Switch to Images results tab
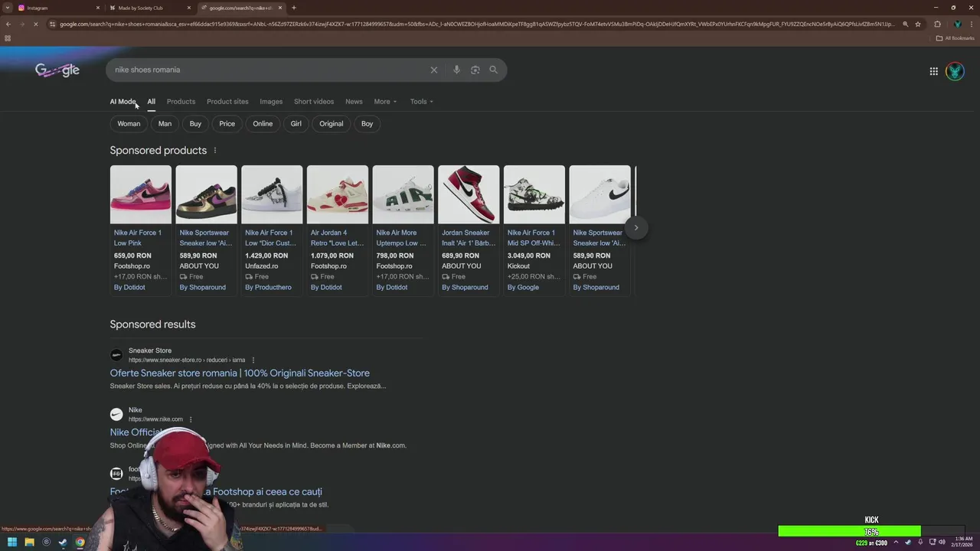Screen dimensions: 980x551 point(271,102)
